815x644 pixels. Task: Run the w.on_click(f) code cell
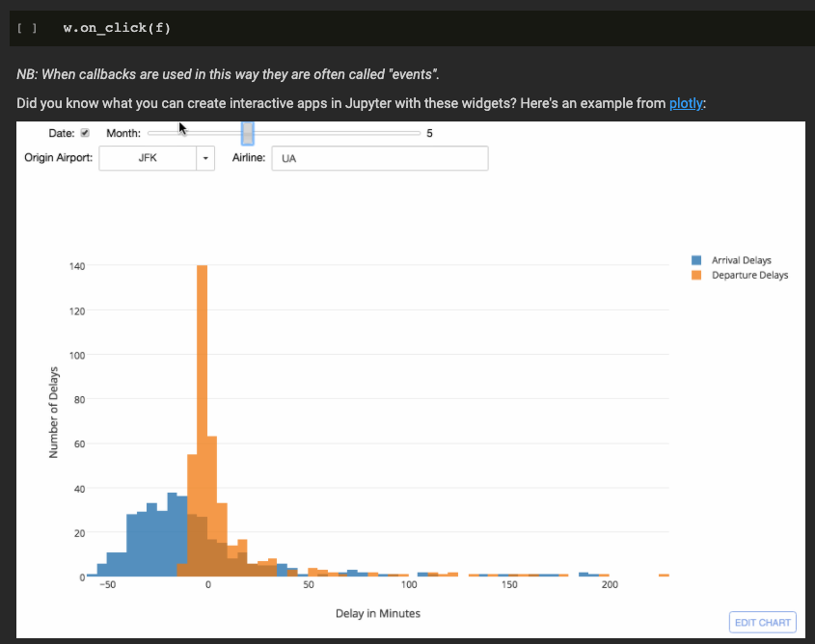coord(27,28)
